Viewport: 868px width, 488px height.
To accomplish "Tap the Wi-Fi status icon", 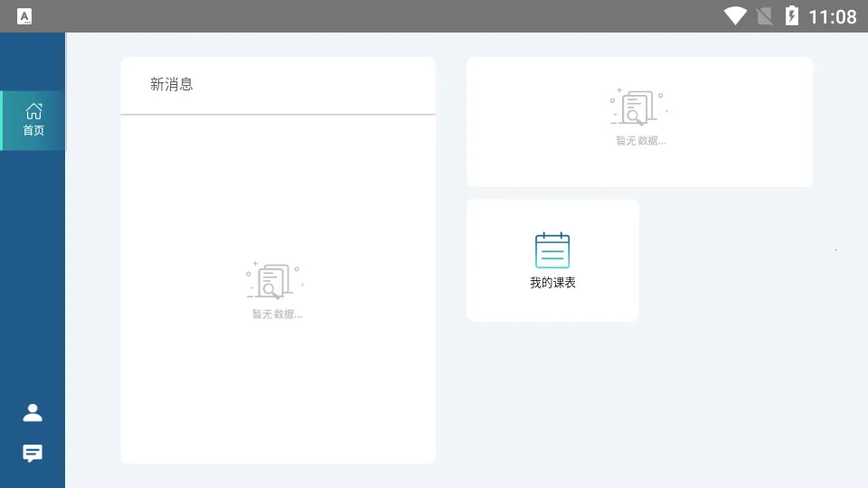I will pos(735,16).
